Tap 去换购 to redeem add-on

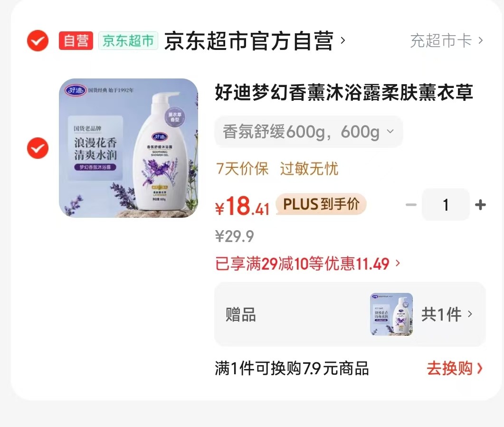pyautogui.click(x=455, y=369)
